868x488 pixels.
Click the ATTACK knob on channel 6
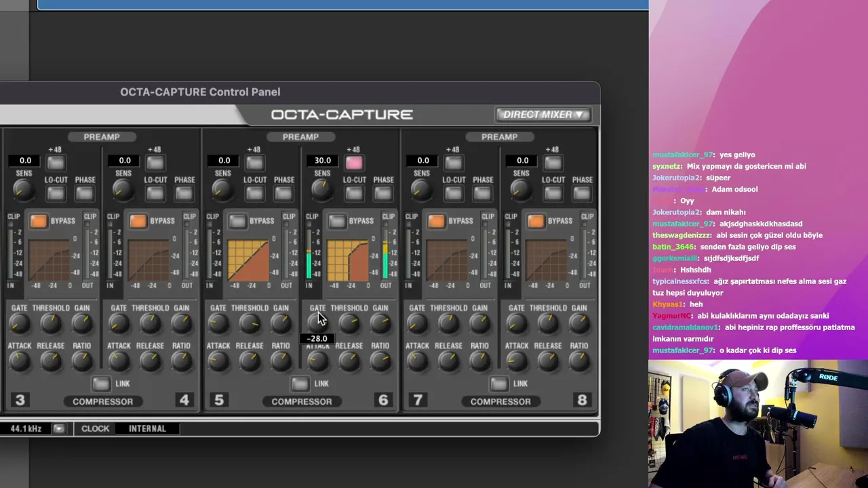click(x=317, y=361)
